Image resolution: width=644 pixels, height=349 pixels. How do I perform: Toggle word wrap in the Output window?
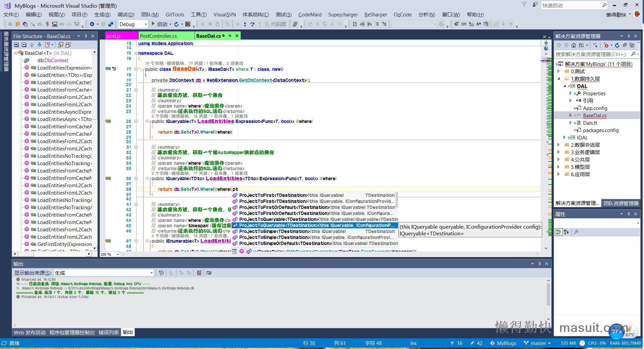point(209,273)
